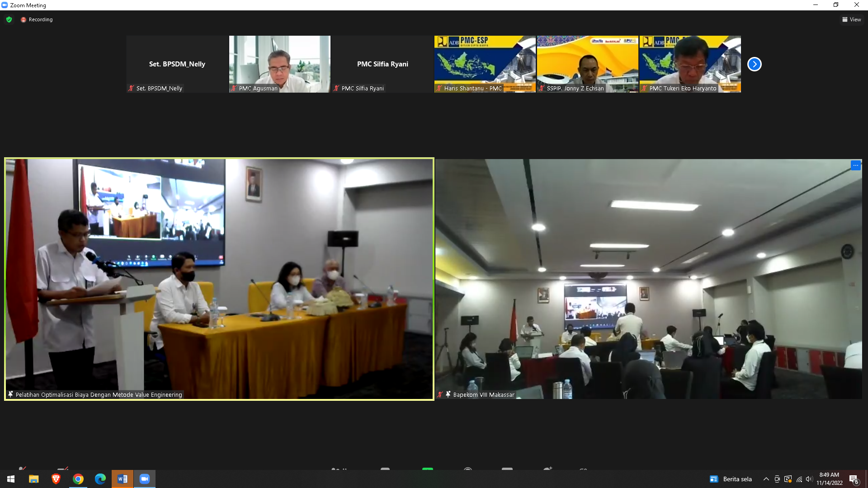Click muted mic icon beside SSPIP. Jonny label
This screenshot has width=868, height=488.
coord(542,89)
